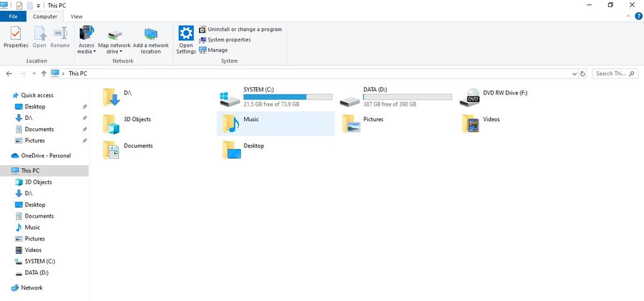Open the recent locations dropdown arrow
644x301 pixels.
tap(33, 73)
